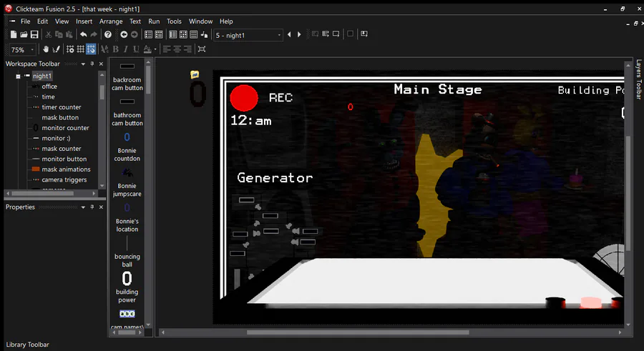This screenshot has width=644, height=351.
Task: Toggle show grid
Action: 80,49
